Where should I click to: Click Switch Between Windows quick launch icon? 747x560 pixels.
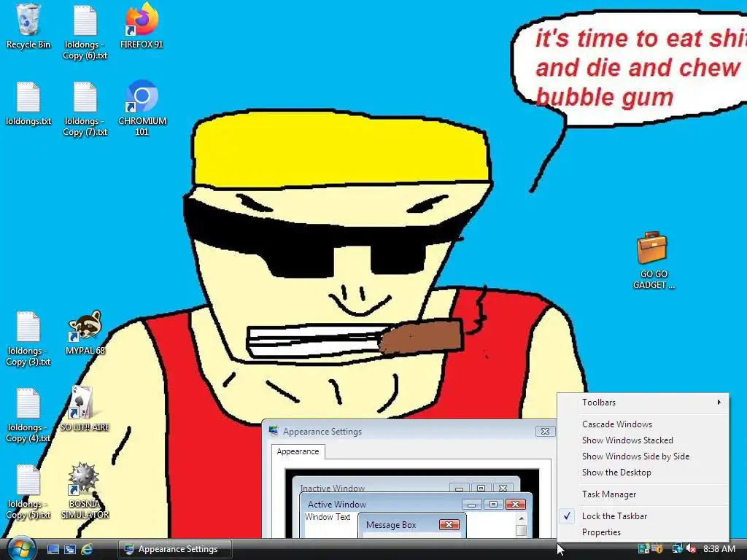[70, 549]
